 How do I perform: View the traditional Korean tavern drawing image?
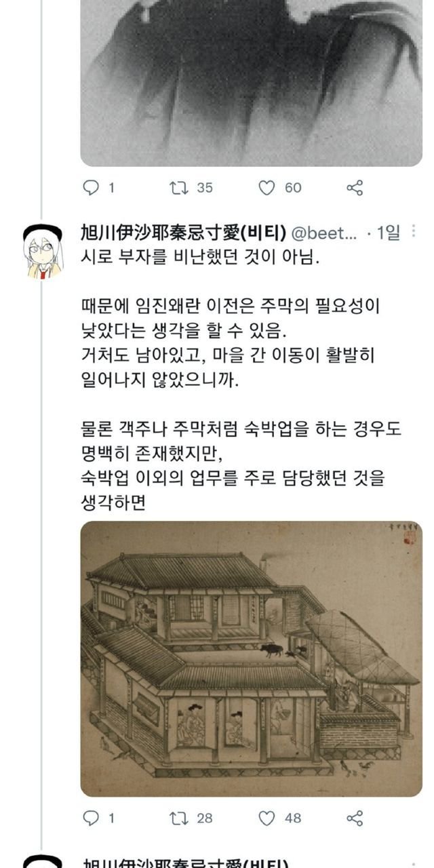point(251,658)
